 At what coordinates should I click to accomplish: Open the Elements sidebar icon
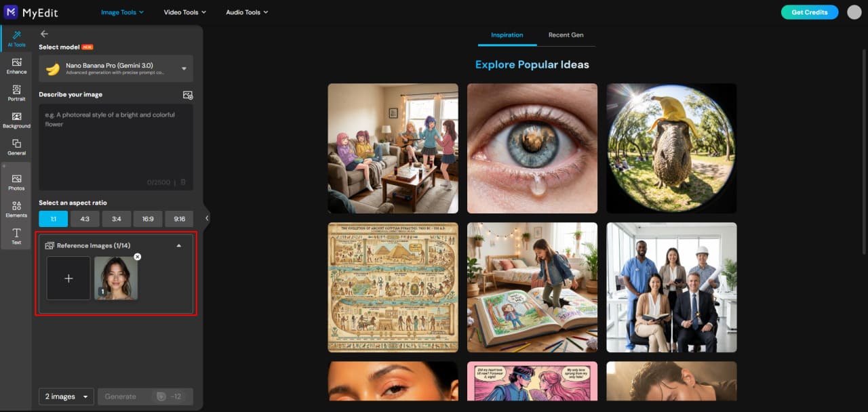(16, 209)
